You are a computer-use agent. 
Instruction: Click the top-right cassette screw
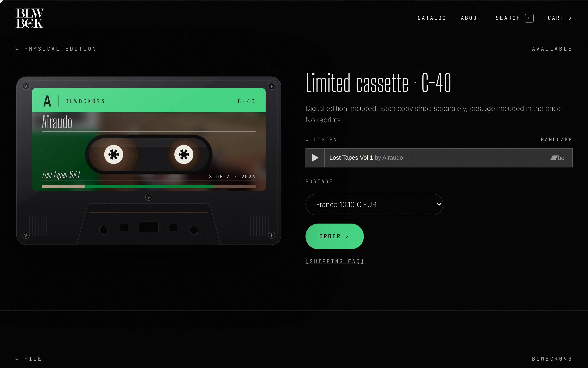click(271, 86)
